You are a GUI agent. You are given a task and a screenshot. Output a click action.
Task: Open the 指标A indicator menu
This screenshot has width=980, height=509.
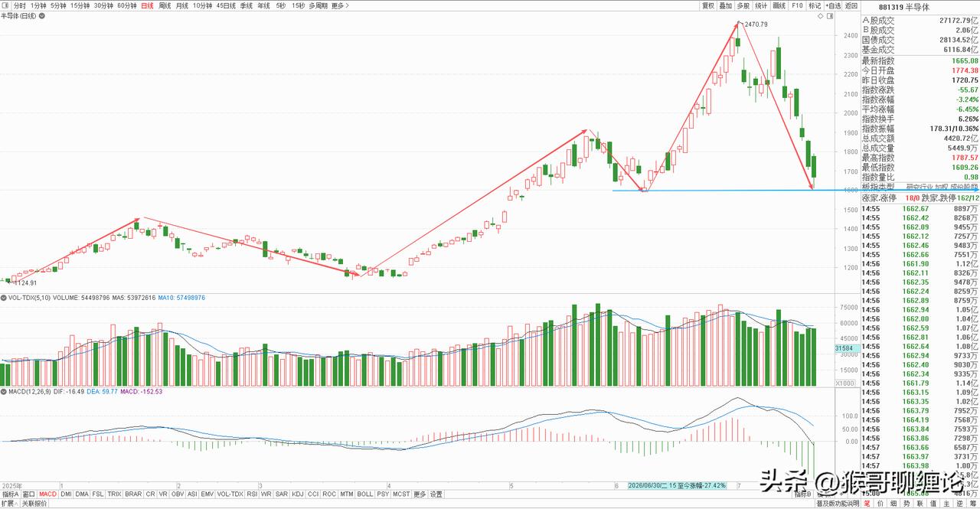click(x=10, y=494)
